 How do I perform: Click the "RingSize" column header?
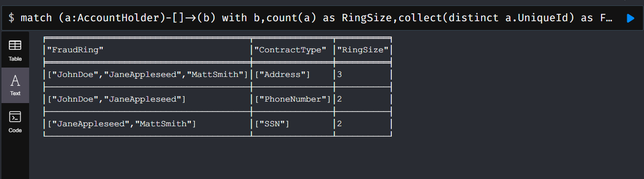363,50
